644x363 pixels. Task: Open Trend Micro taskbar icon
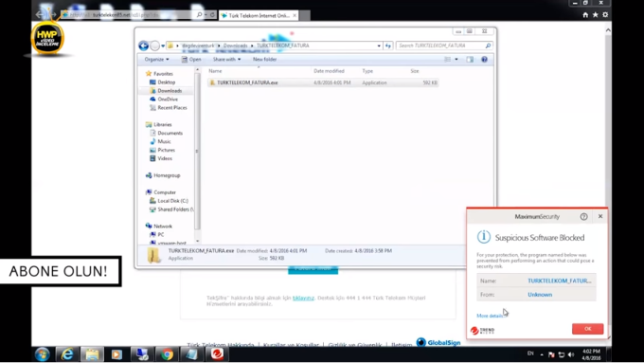[217, 354]
